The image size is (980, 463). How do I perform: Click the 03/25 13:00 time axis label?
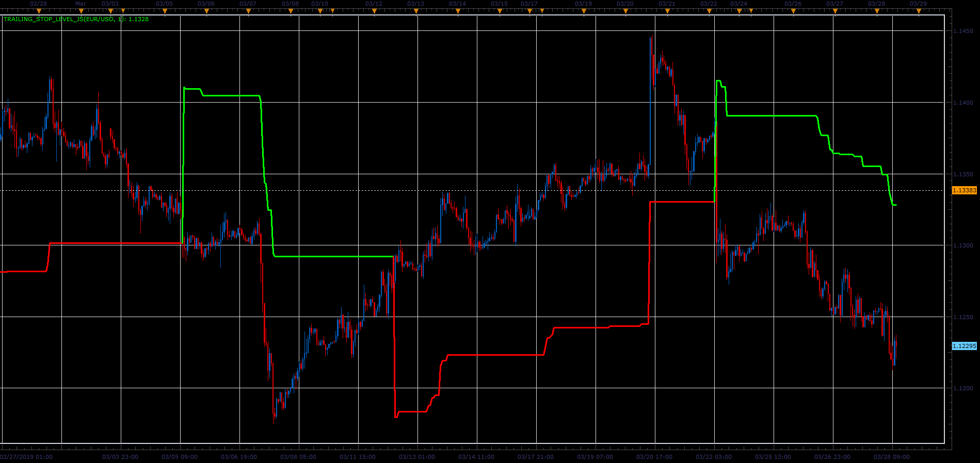click(x=773, y=457)
